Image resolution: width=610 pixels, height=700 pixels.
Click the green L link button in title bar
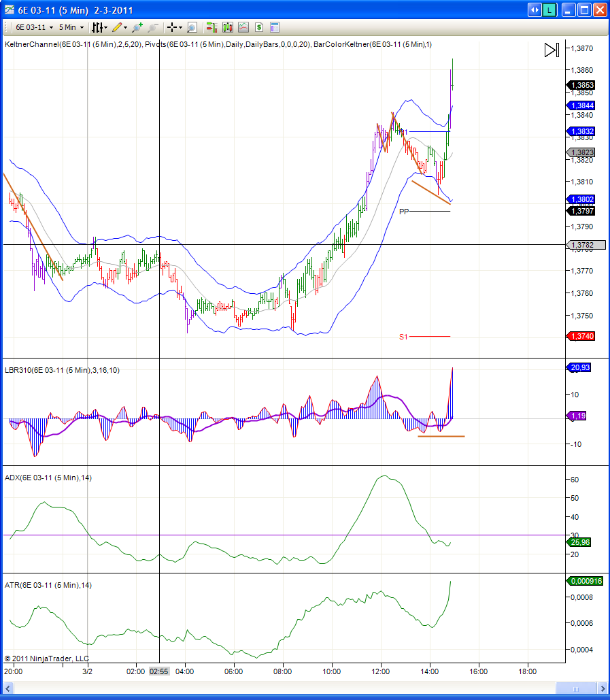tap(549, 10)
